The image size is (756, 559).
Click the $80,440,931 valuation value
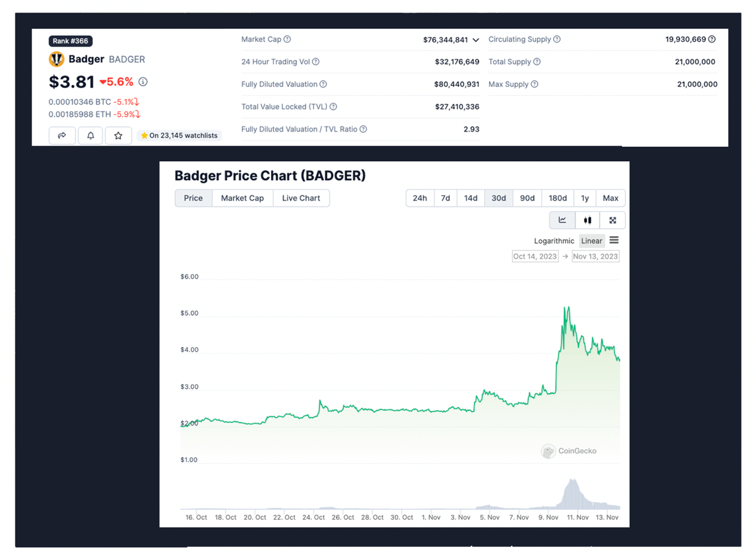click(457, 84)
